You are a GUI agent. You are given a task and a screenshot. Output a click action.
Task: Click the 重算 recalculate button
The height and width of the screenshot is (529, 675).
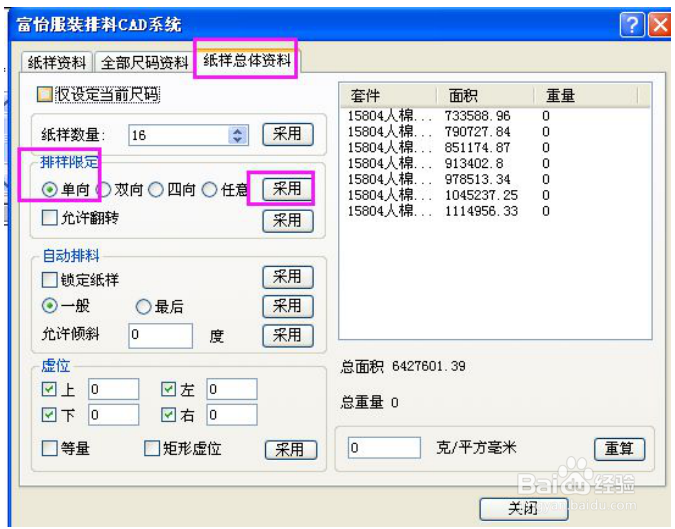pyautogui.click(x=619, y=449)
